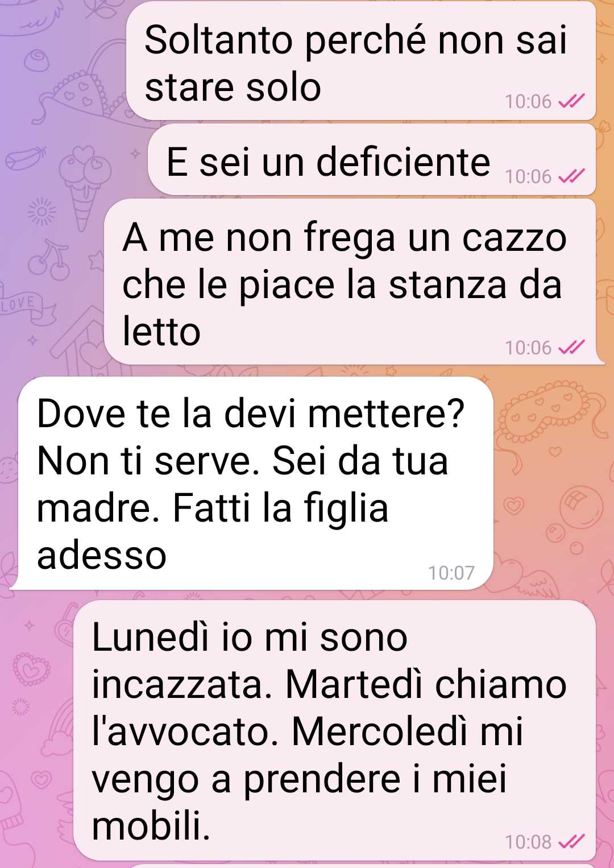The height and width of the screenshot is (868, 614).
Task: Tap the 'Lunedì io mi sono incazzata' message
Action: click(335, 730)
